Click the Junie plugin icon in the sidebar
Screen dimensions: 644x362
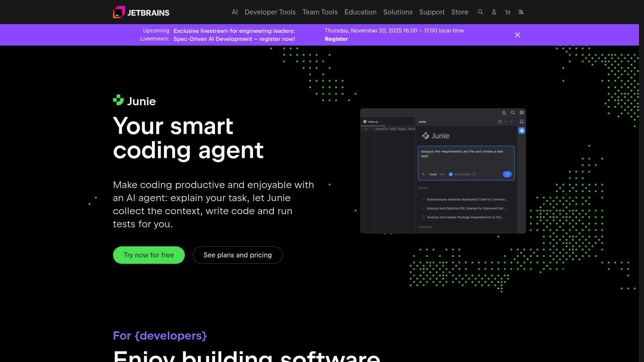[x=522, y=131]
